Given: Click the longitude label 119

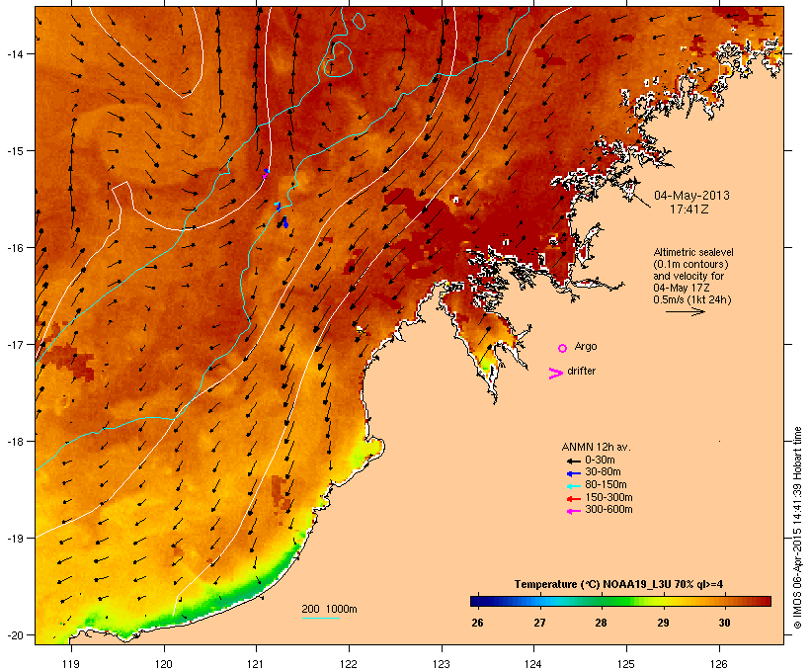Looking at the screenshot, I should [x=71, y=664].
